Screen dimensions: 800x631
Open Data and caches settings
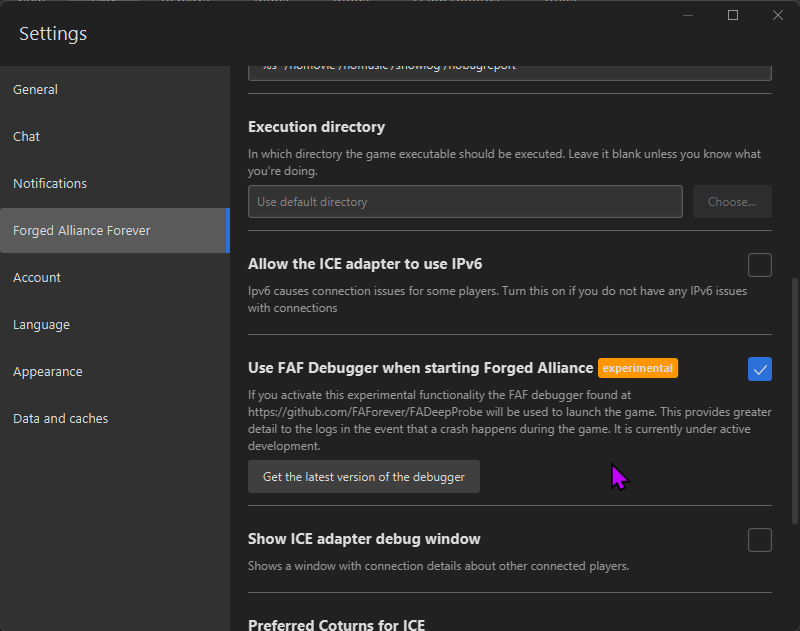point(115,418)
